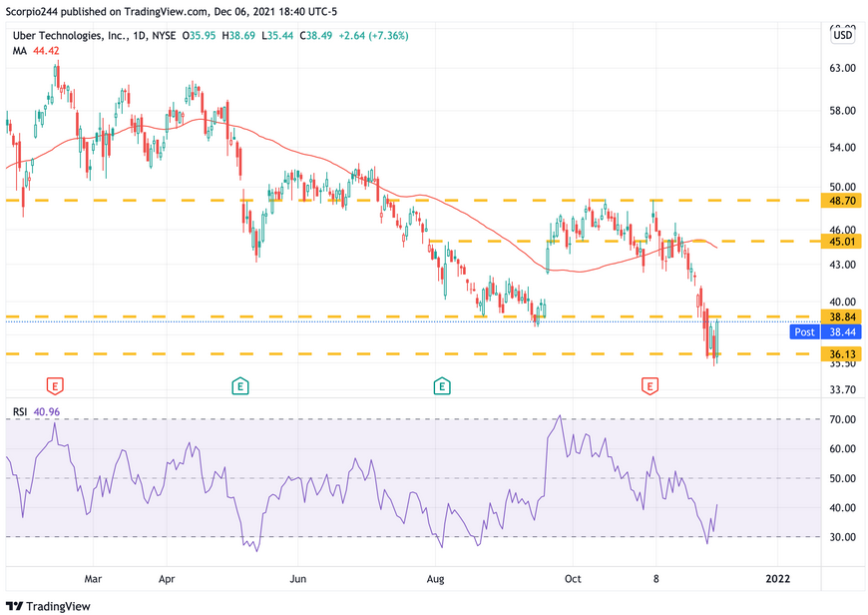Click the Oct label on time axis
This screenshot has width=868, height=615.
click(573, 579)
